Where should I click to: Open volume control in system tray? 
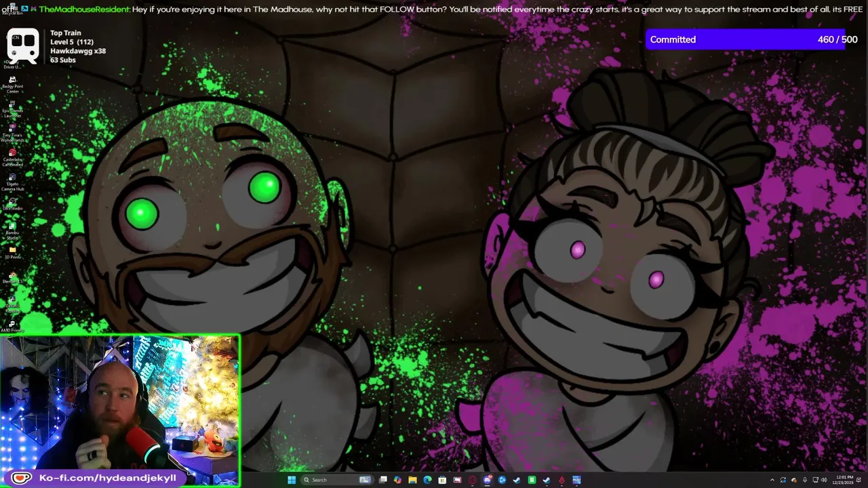coord(824,480)
